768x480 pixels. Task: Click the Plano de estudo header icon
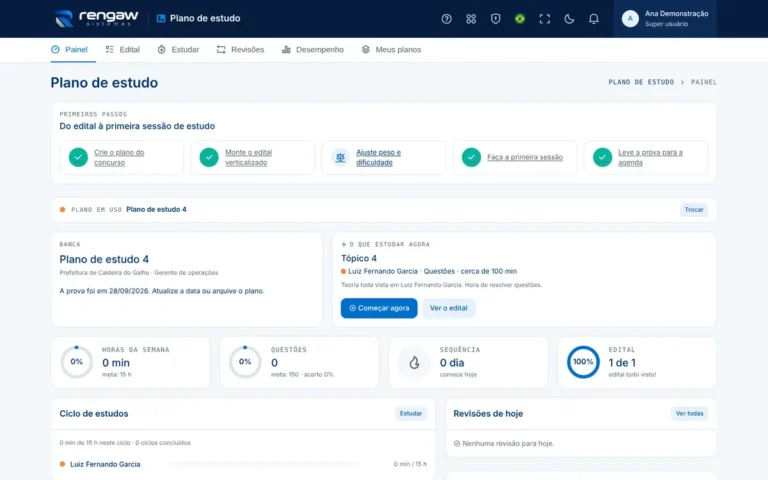161,19
